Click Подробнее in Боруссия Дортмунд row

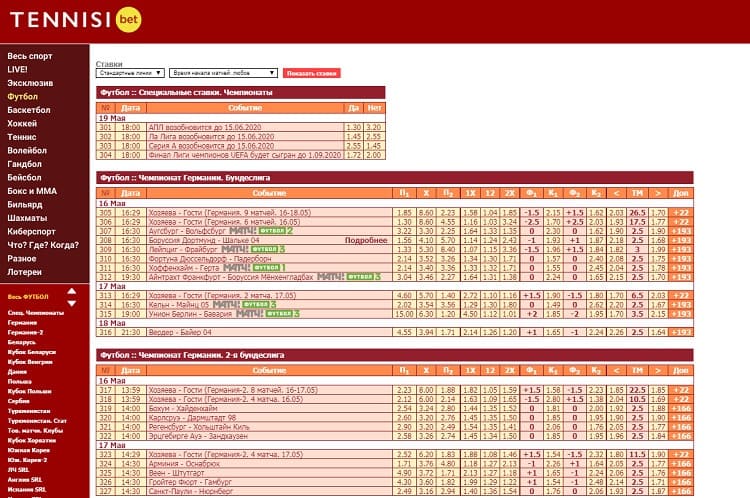(x=366, y=240)
